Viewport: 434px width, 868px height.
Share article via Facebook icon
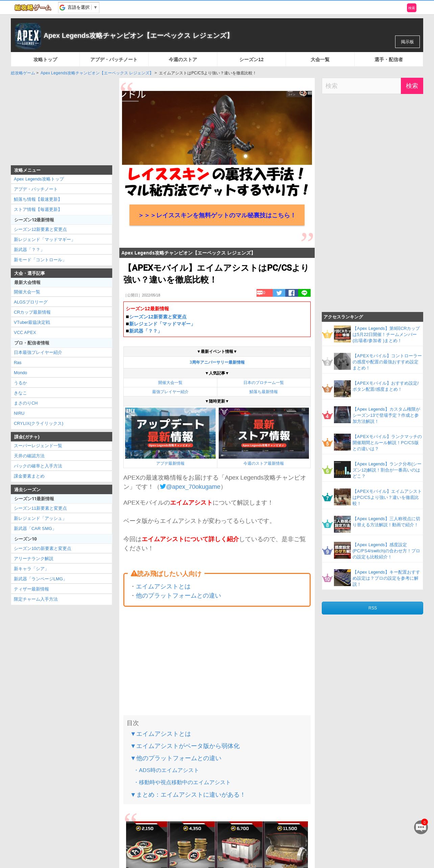click(291, 293)
